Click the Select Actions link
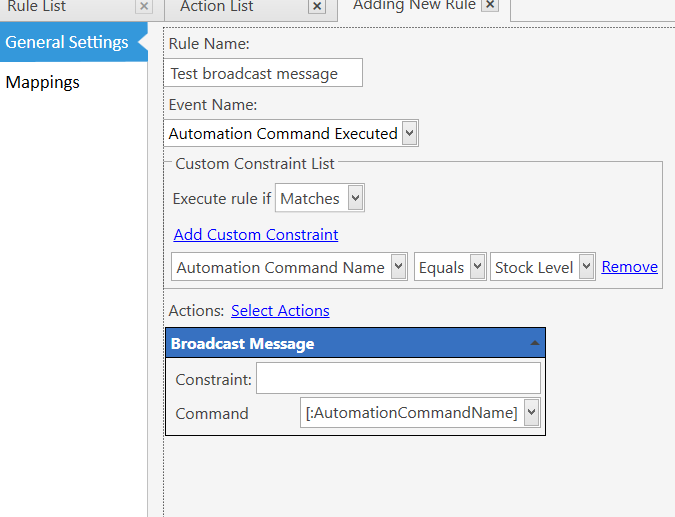This screenshot has height=517, width=675. tap(280, 310)
